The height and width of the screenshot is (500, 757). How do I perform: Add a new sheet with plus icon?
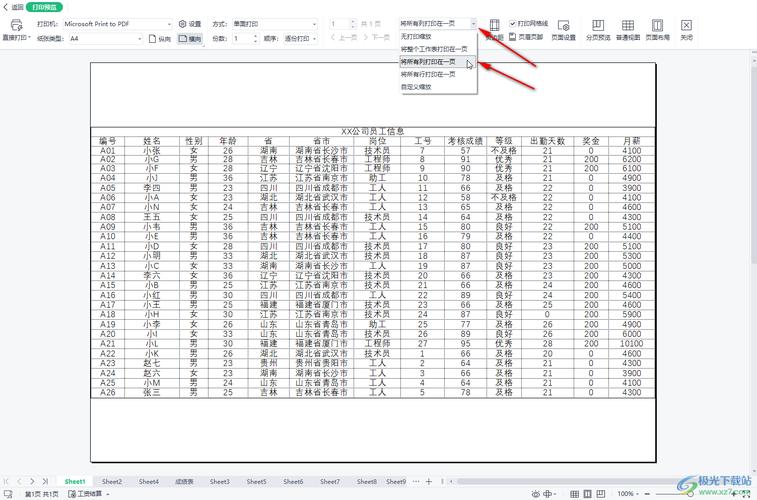tap(428, 481)
